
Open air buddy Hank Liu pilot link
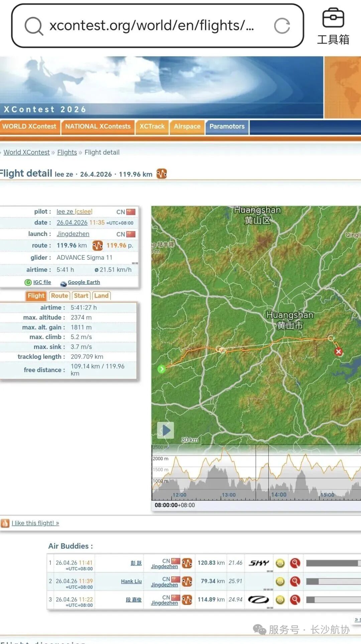131,581
